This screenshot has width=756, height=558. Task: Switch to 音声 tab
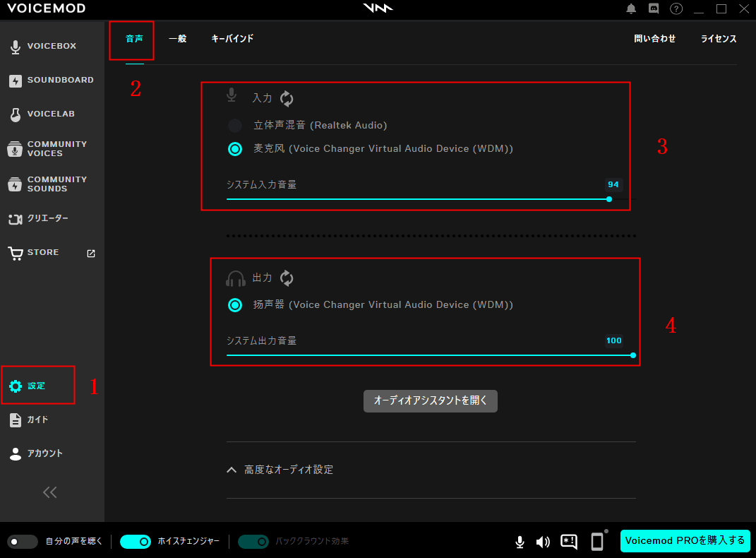pos(135,39)
